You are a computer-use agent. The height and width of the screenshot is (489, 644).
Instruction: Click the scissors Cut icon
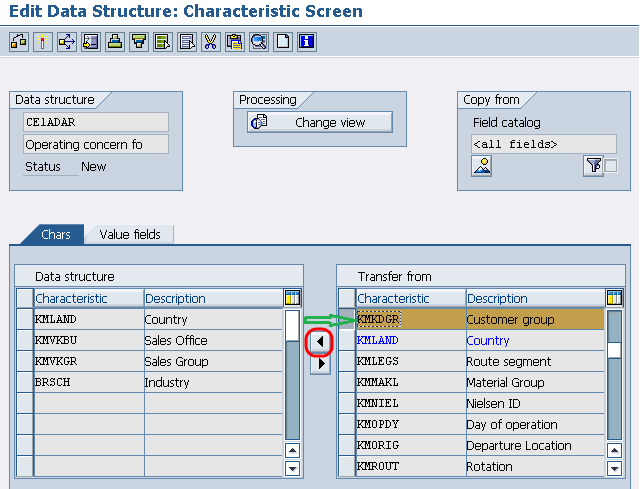click(x=211, y=42)
